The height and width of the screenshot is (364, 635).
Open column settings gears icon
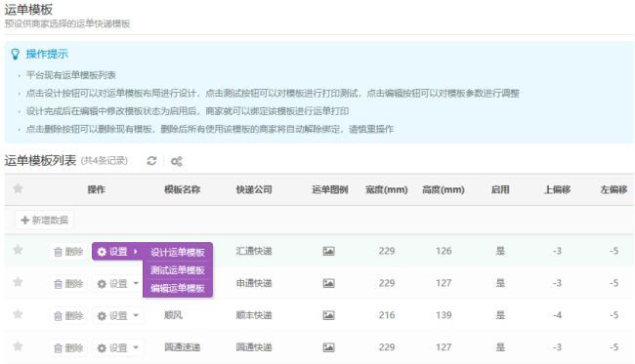176,161
